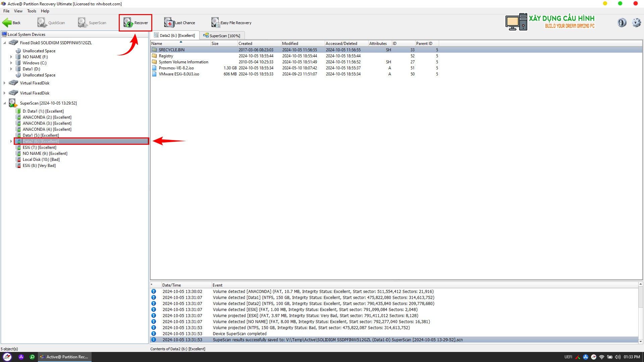Open the Help menu
This screenshot has width=644, height=362.
click(45, 11)
